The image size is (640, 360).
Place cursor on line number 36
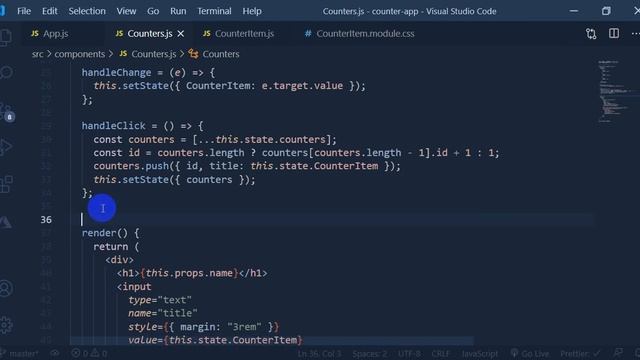pyautogui.click(x=46, y=220)
